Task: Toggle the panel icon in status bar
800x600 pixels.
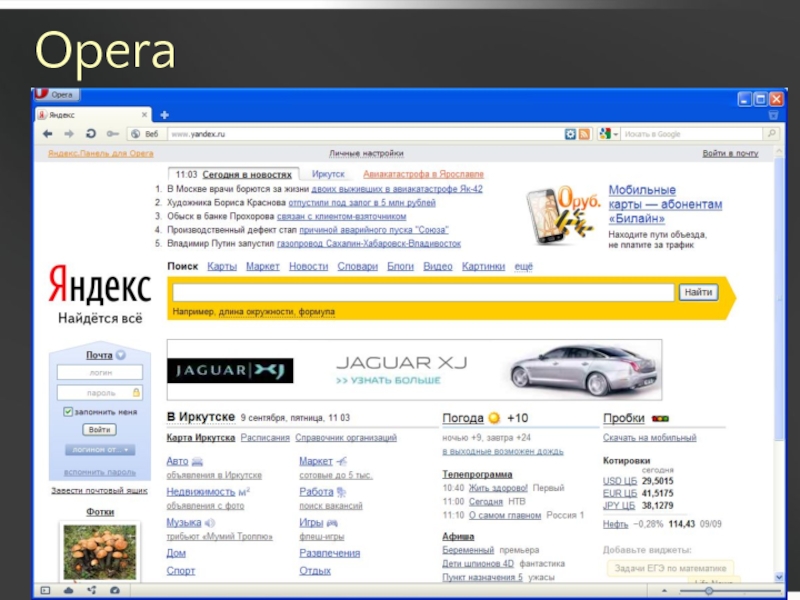Action: [44, 591]
